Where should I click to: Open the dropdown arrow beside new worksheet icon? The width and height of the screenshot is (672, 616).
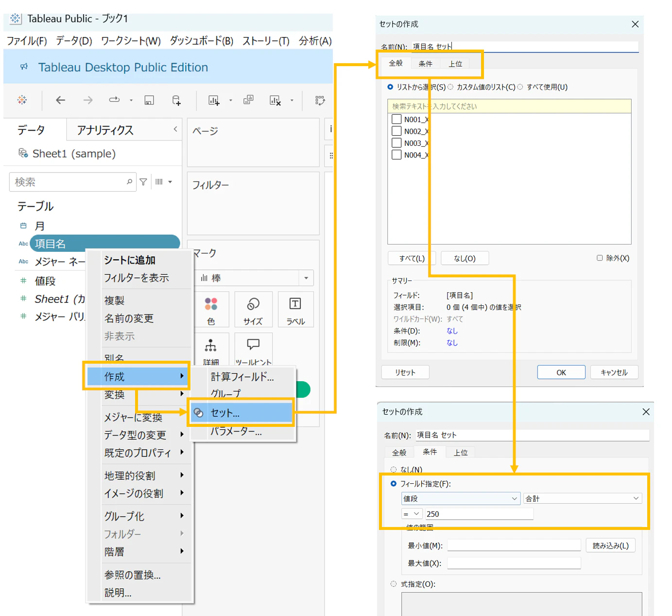click(x=231, y=101)
